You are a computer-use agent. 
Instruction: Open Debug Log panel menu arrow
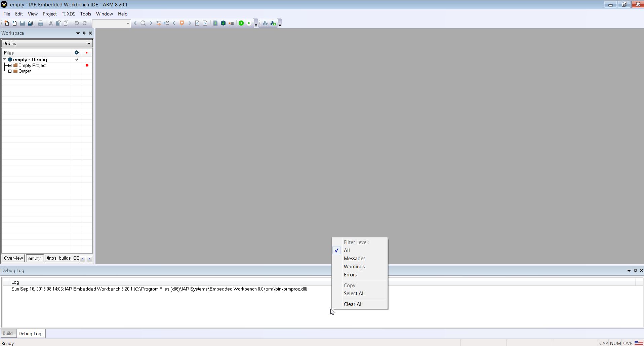629,271
